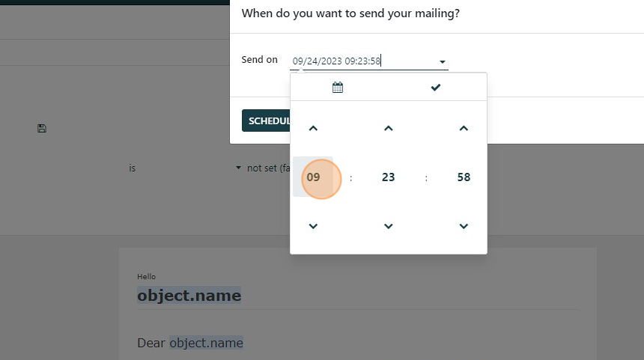Increase the hour with up chevron

[x=313, y=129]
